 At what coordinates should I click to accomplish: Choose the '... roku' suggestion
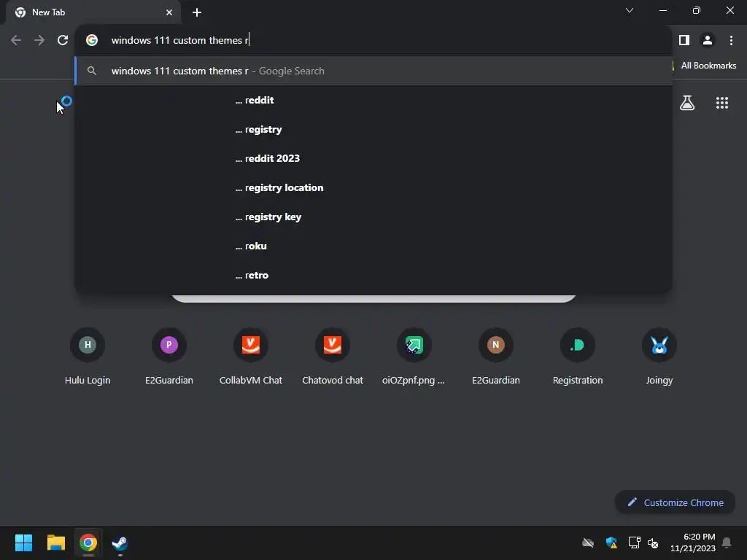[374, 246]
